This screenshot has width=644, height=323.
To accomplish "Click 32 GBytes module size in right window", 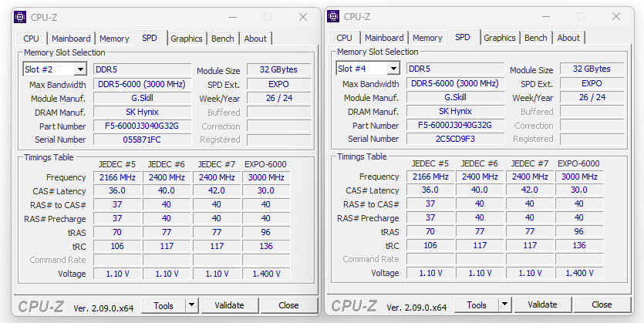I will (592, 69).
